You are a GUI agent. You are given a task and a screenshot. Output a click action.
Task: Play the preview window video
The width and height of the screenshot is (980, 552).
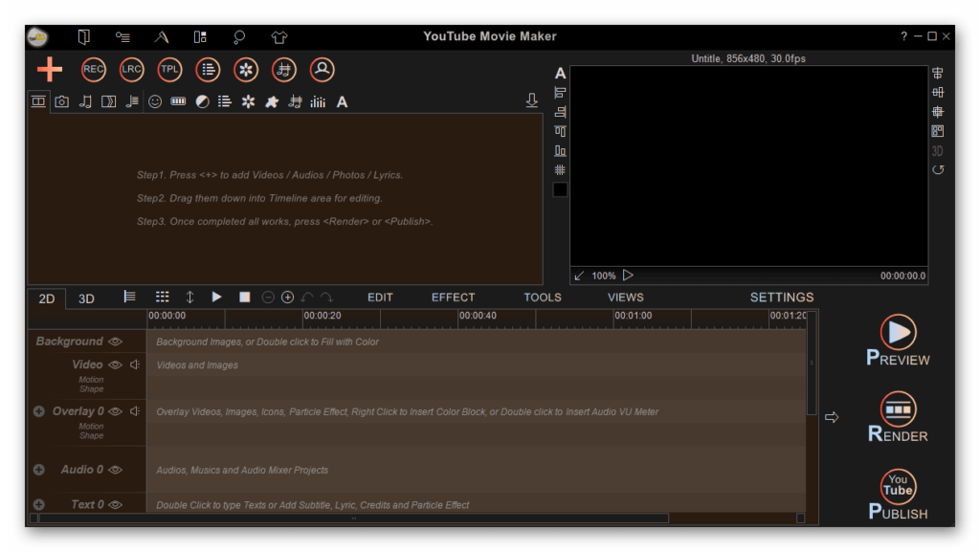tap(628, 276)
